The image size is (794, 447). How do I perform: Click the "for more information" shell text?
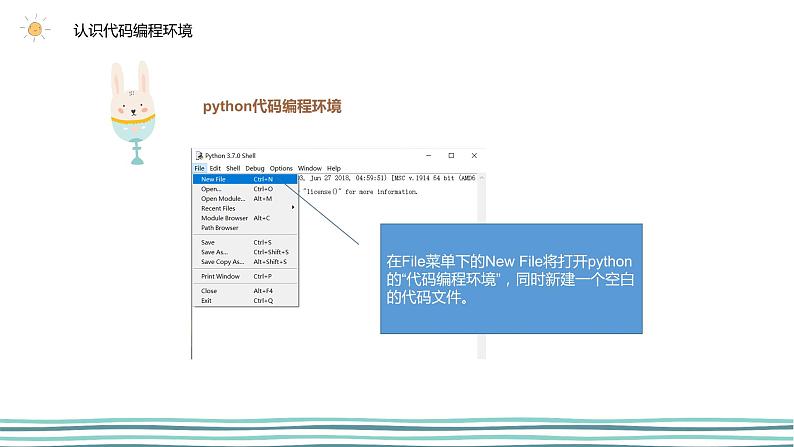click(381, 192)
